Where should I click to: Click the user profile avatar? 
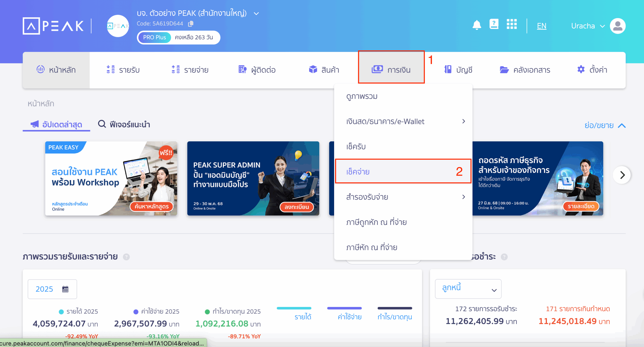tap(618, 26)
